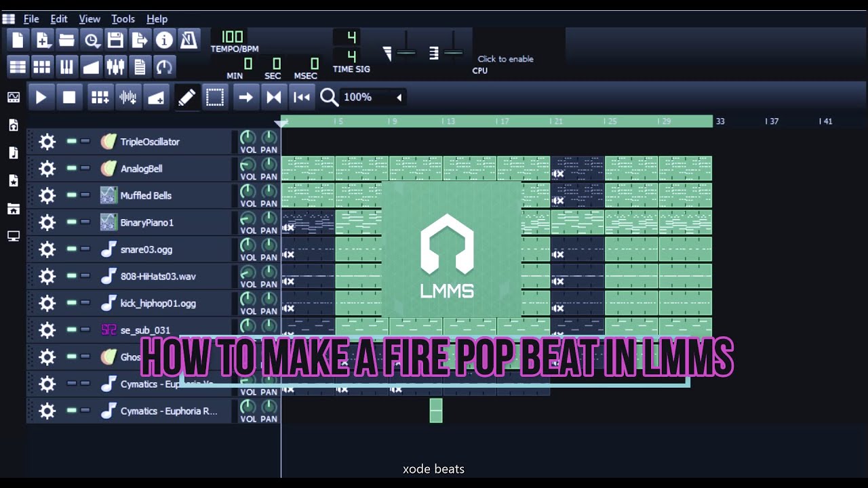Stop song playback
Image resolution: width=868 pixels, height=488 pixels.
pos(69,98)
